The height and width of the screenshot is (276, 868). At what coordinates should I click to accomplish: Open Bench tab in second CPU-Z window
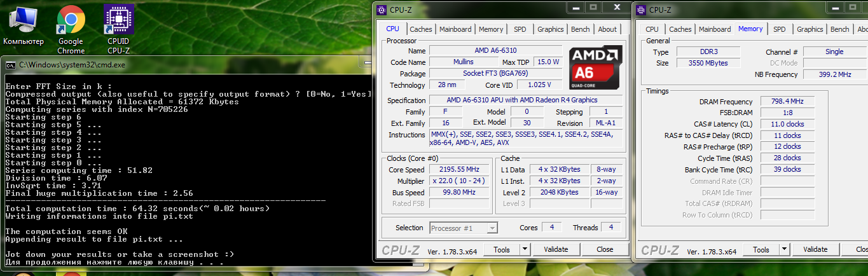click(840, 29)
